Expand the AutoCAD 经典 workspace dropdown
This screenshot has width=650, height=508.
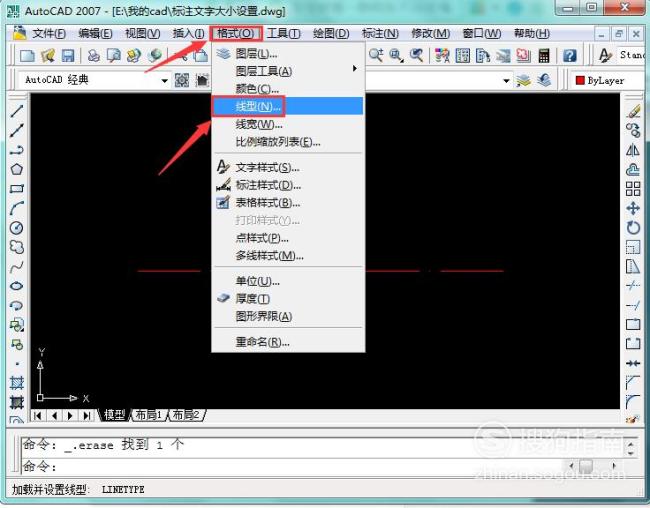(x=165, y=80)
